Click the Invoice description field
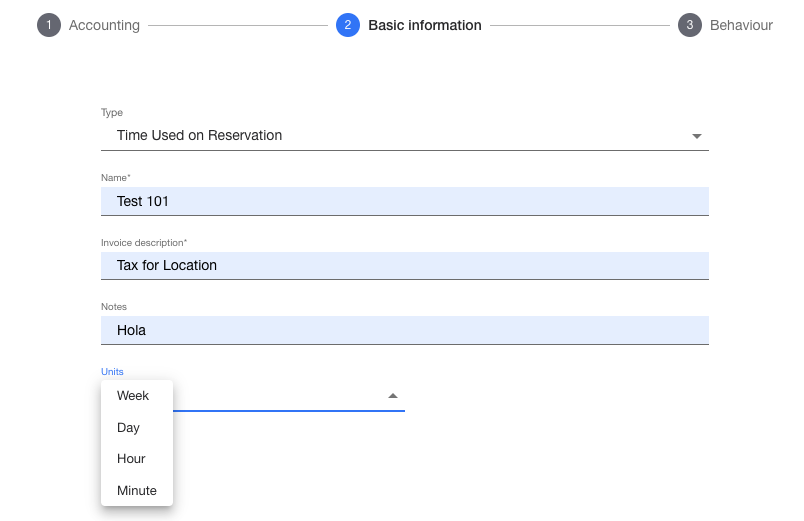This screenshot has height=521, width=804. (405, 265)
